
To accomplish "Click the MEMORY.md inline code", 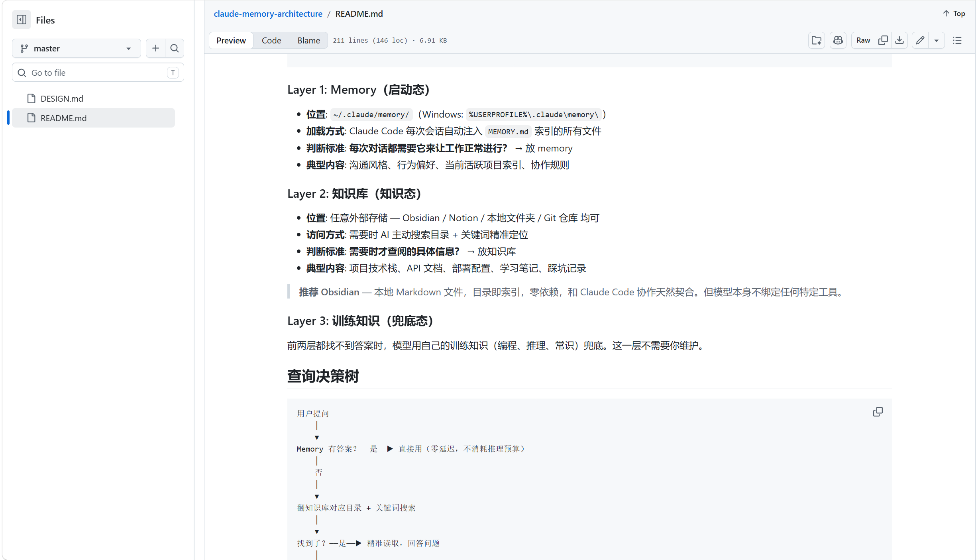I will pos(508,132).
